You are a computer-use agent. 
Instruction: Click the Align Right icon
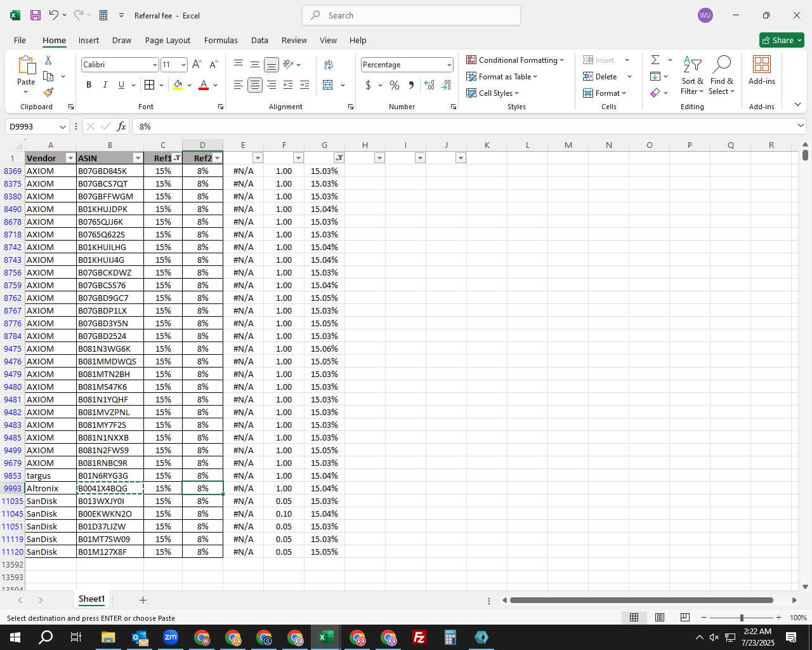[272, 85]
